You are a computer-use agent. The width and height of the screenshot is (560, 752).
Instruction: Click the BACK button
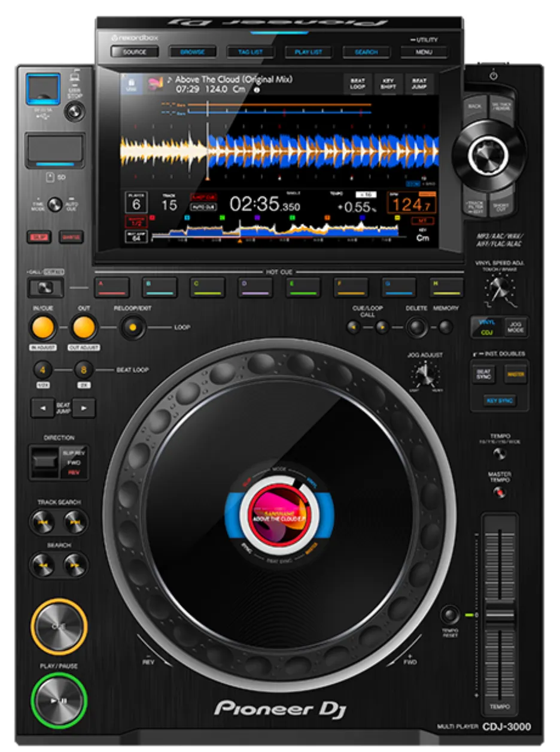[475, 108]
